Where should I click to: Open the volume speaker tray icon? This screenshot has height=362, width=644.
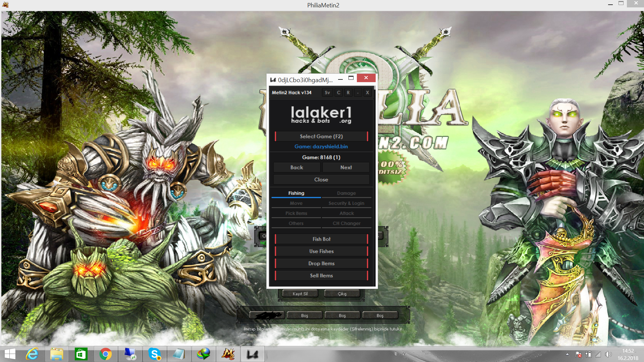608,354
